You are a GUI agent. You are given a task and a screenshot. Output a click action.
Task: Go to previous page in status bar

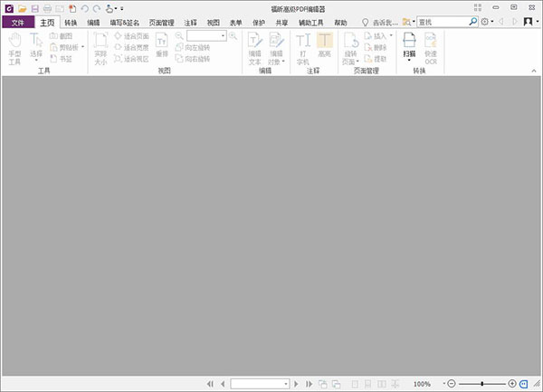(223, 384)
